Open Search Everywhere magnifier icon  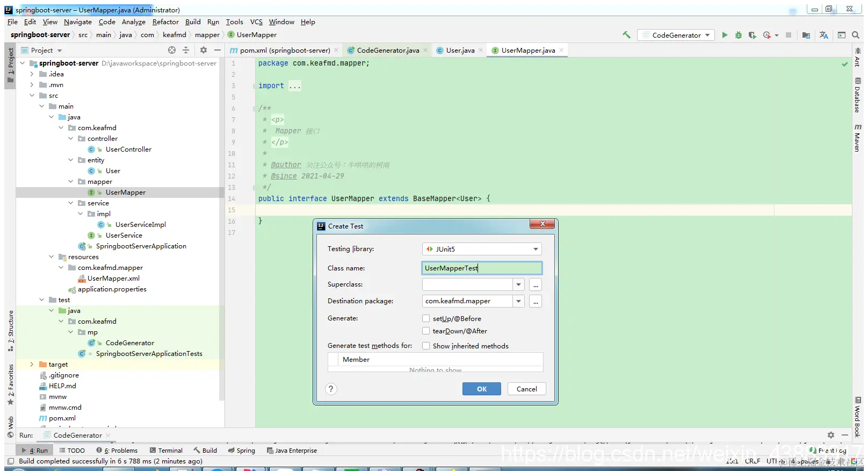tap(856, 35)
